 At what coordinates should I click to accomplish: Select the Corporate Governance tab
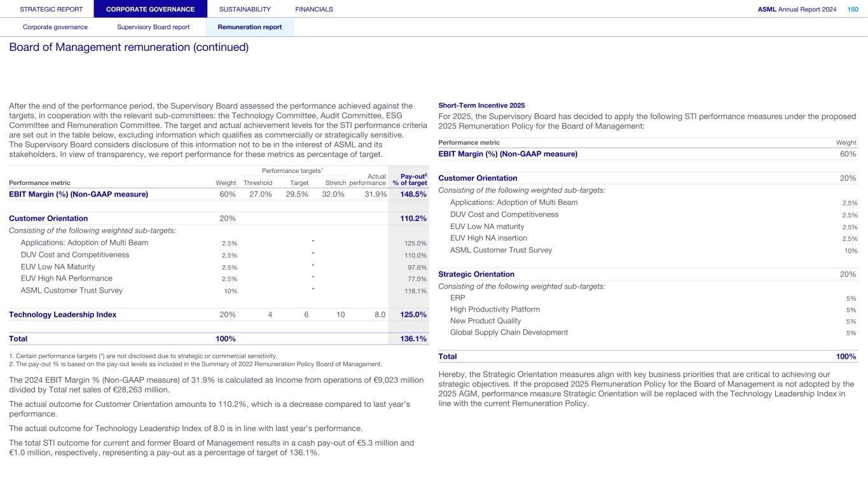click(x=150, y=9)
